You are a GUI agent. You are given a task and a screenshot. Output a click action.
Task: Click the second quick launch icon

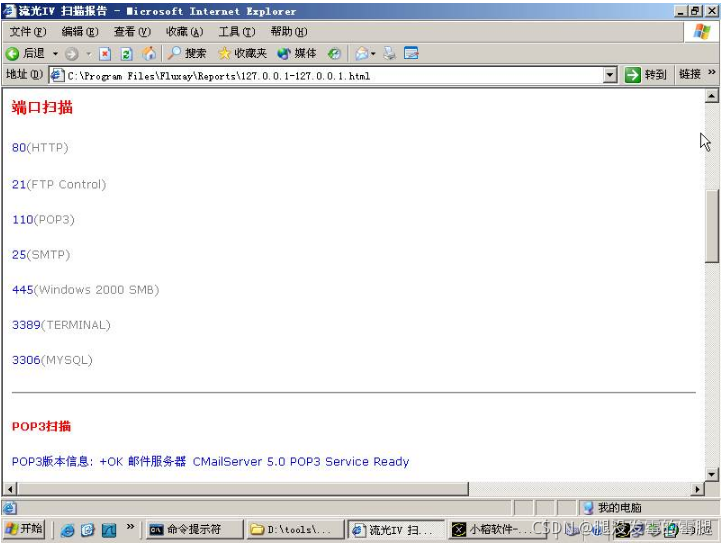[x=88, y=530]
